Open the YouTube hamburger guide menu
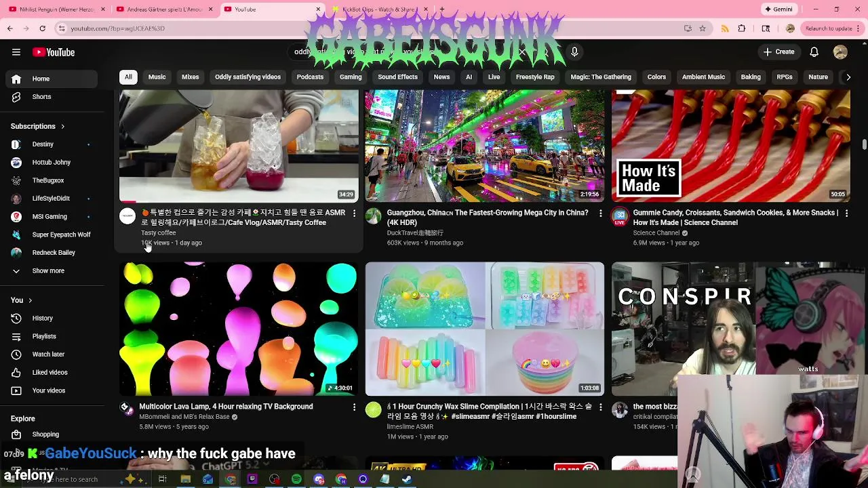This screenshot has height=488, width=868. pos(16,52)
